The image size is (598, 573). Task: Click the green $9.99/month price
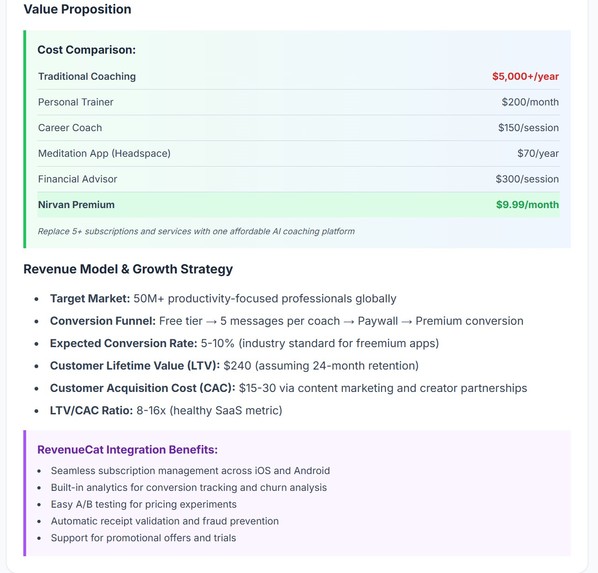pyautogui.click(x=527, y=205)
